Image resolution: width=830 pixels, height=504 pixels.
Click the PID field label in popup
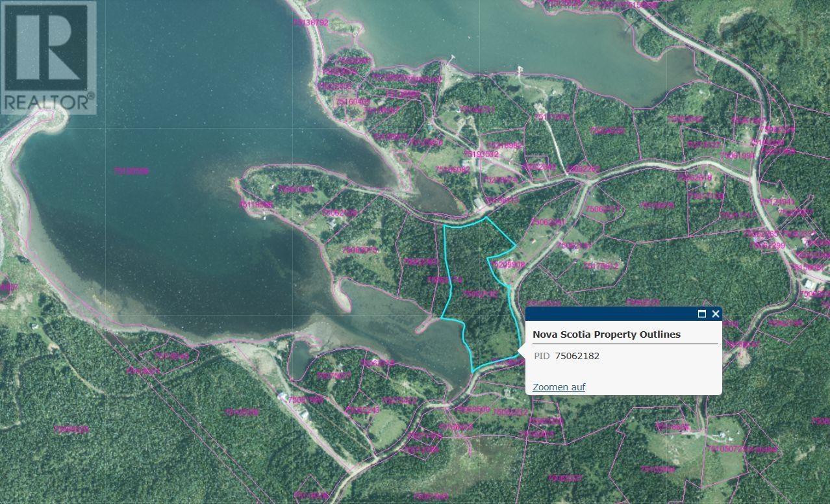pyautogui.click(x=541, y=356)
